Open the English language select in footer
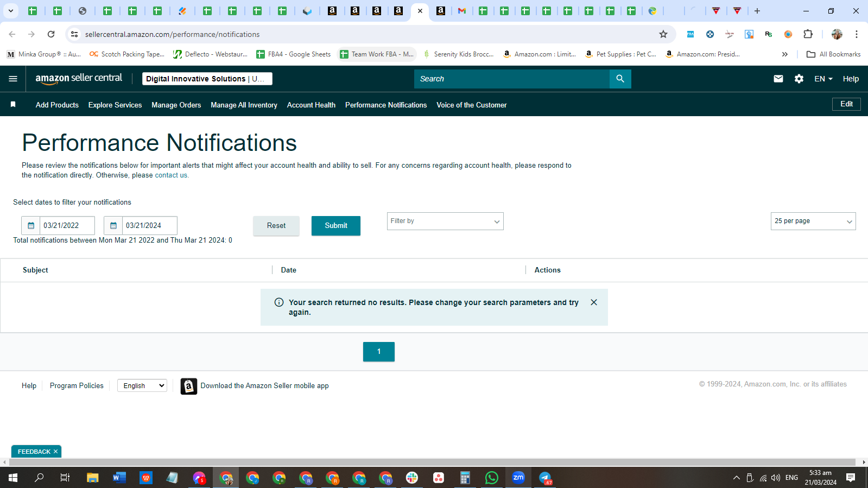This screenshot has height=488, width=868. point(142,385)
